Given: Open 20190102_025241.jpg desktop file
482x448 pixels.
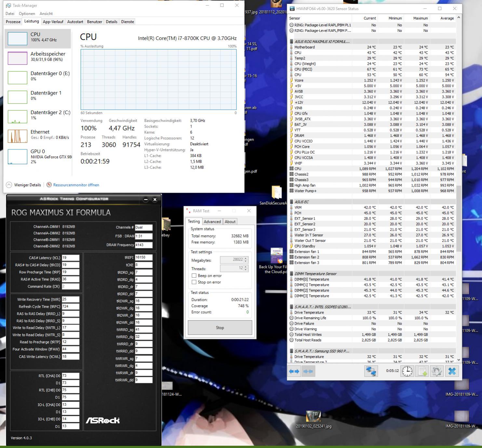Looking at the screenshot, I should 313,419.
